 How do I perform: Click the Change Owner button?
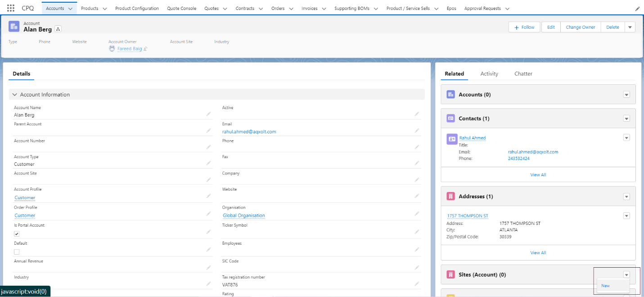point(580,27)
